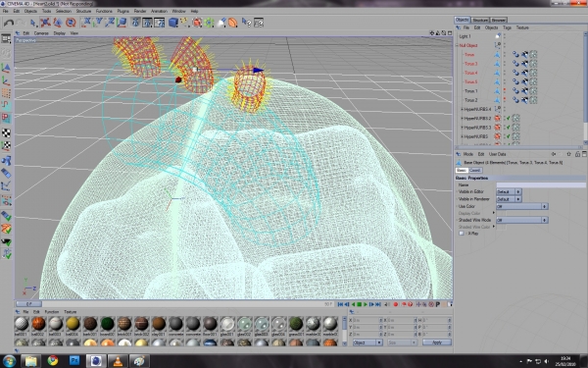The width and height of the screenshot is (588, 368).
Task: Open the Render menu in the menu bar
Action: (140, 11)
